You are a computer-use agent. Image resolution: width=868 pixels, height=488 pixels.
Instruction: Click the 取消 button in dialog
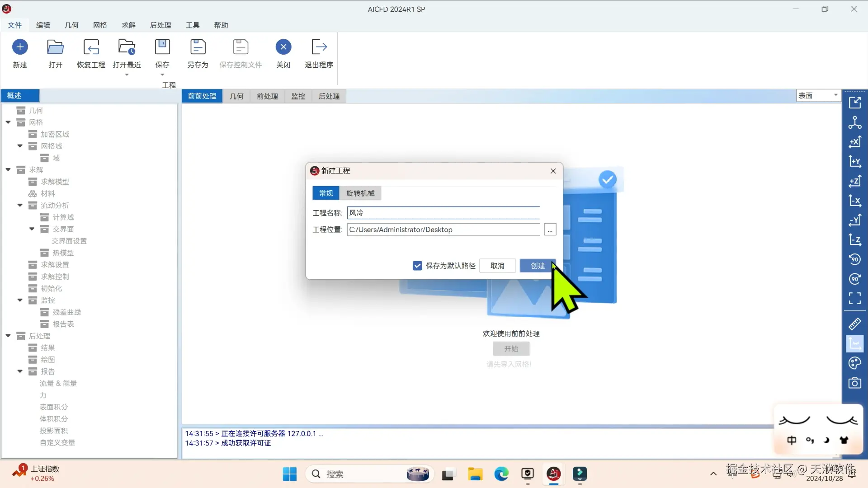point(497,266)
